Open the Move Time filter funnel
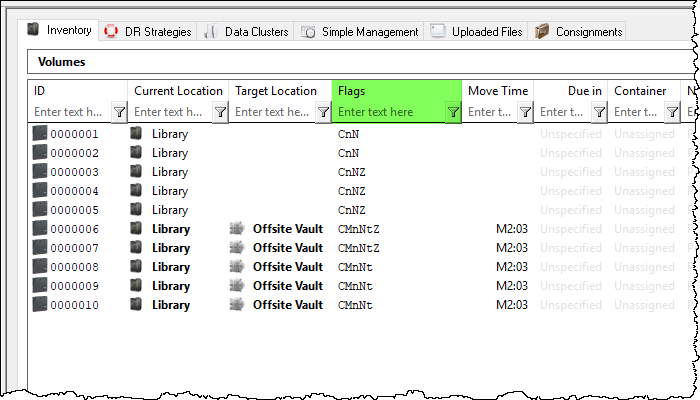Viewport: 700px width, 400px height. pyautogui.click(x=525, y=112)
